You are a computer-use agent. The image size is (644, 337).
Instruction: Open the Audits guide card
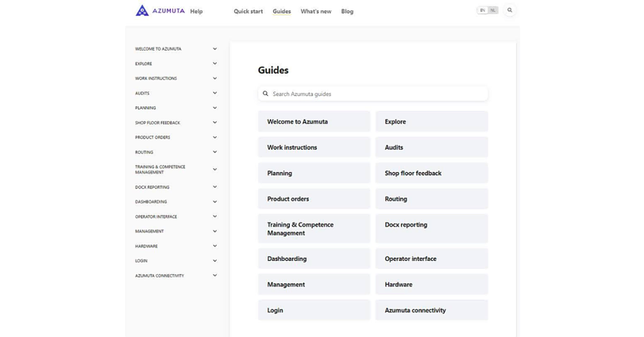click(x=432, y=147)
